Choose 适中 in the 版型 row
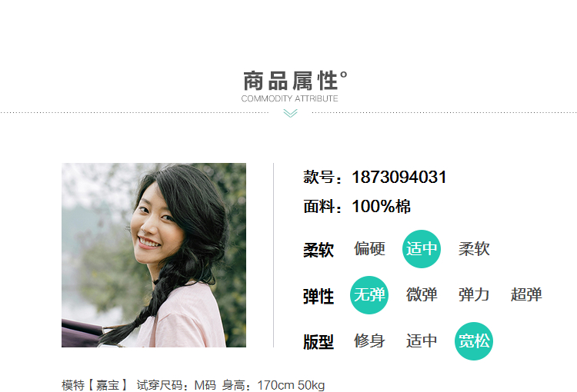This screenshot has width=577, height=392. pos(422,341)
